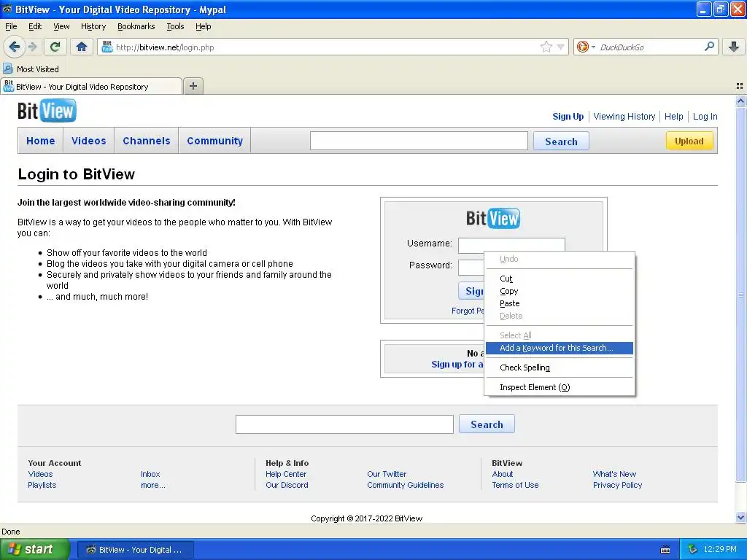Click the BitView site favicon in address bar
Screen dimensions: 747x560
[x=107, y=47]
